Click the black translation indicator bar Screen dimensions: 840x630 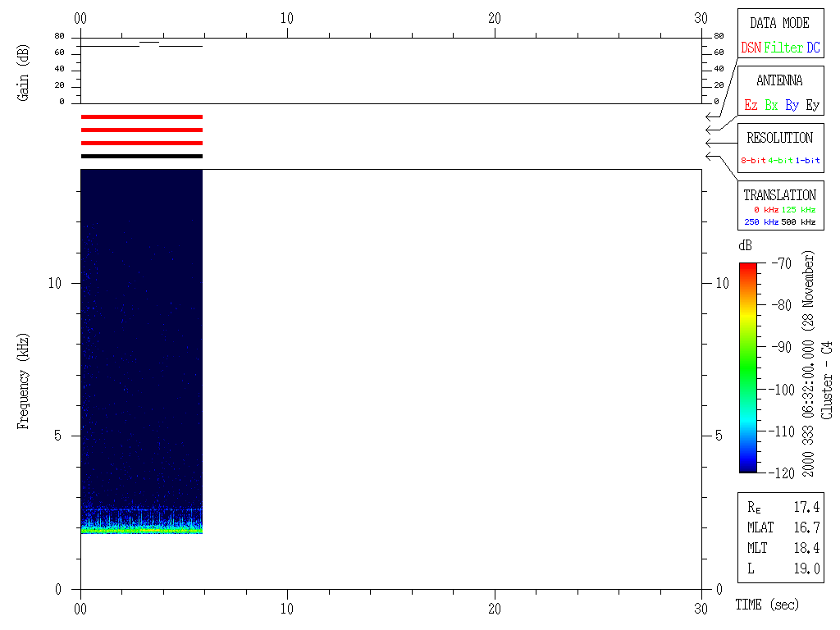[141, 157]
